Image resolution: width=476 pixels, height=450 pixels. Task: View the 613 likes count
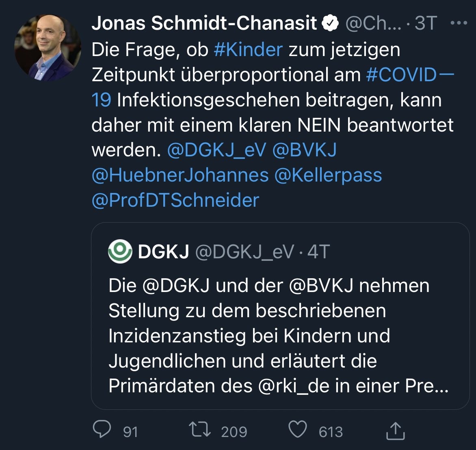[331, 432]
